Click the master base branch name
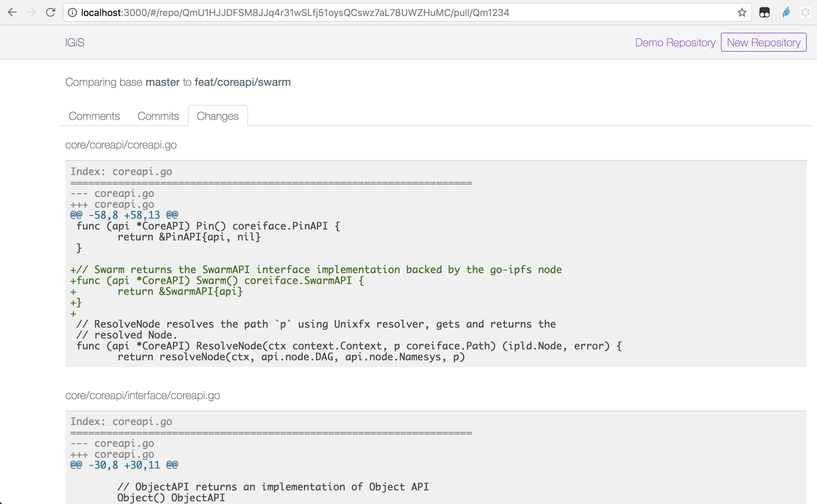This screenshot has height=504, width=817. pyautogui.click(x=163, y=82)
